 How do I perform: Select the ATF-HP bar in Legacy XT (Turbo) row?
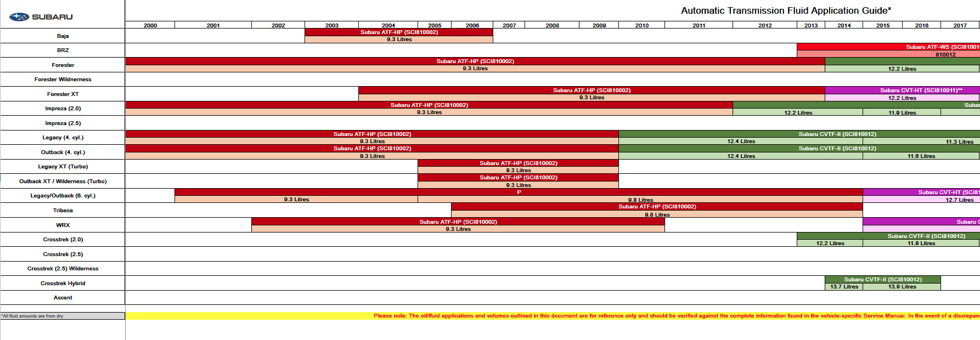click(x=518, y=163)
